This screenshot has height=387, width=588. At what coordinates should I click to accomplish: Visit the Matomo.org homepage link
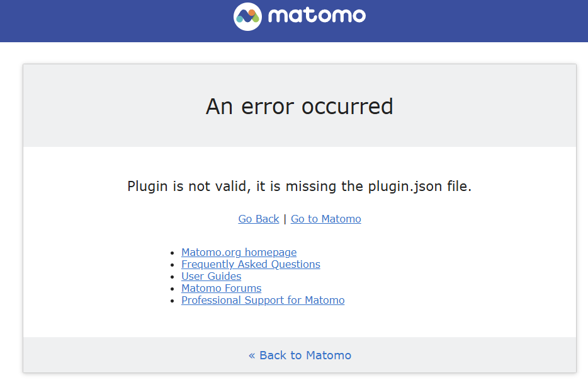coord(239,252)
